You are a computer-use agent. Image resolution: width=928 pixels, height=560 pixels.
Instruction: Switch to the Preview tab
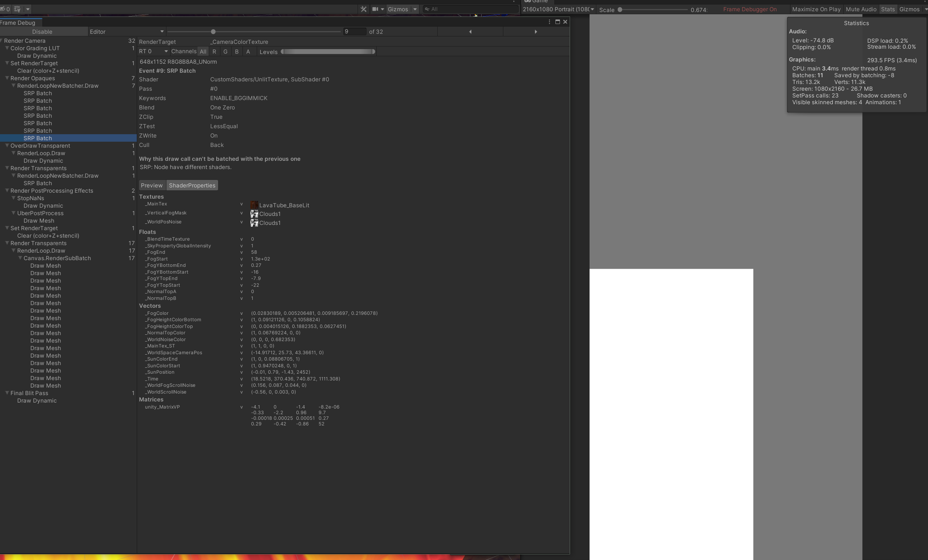(151, 185)
